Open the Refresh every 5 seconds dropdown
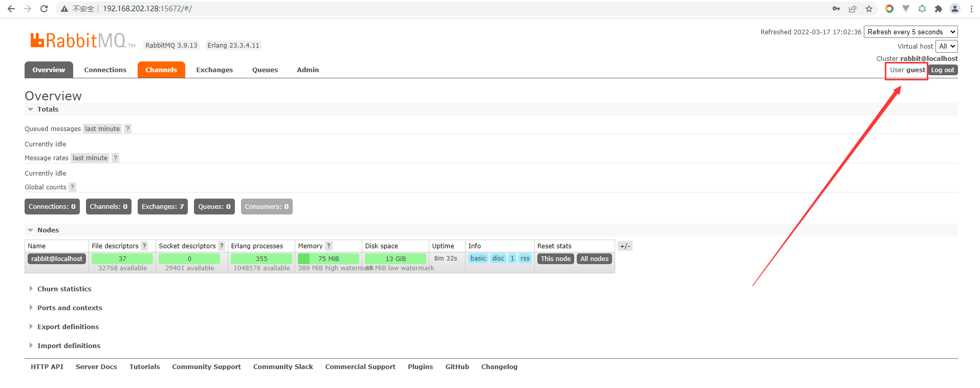Screen dimensions: 980x388 click(911, 32)
